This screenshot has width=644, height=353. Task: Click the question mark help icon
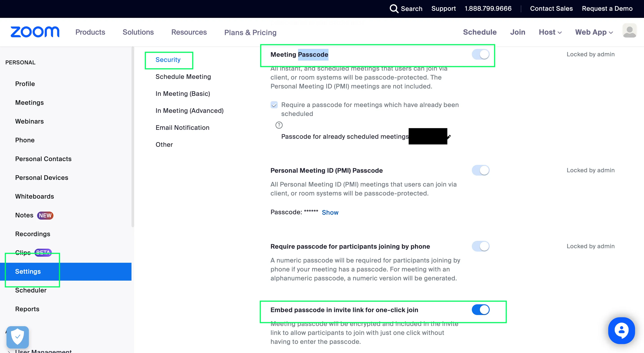point(279,125)
